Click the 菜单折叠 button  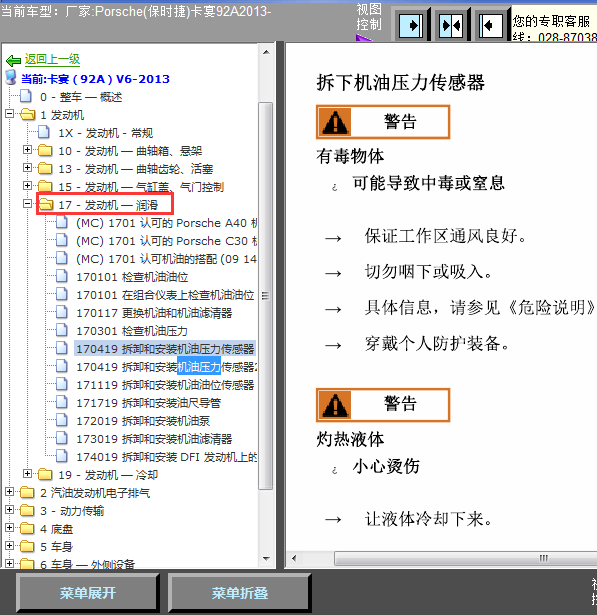pos(240,593)
